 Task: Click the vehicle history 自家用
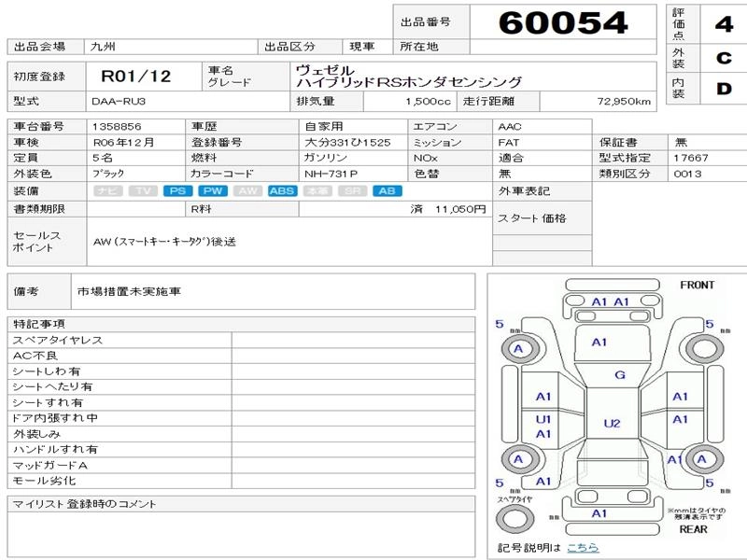(324, 127)
